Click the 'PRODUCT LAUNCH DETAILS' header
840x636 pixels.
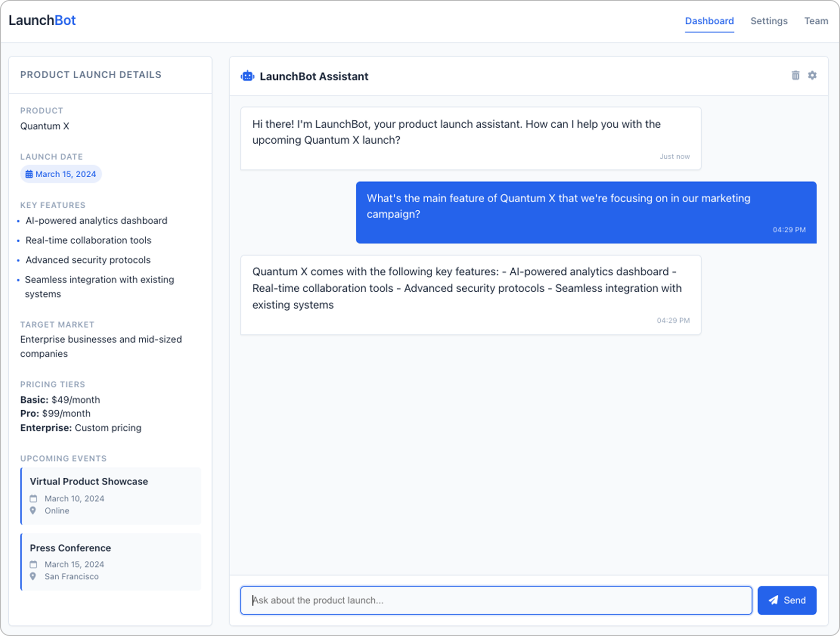pos(91,75)
